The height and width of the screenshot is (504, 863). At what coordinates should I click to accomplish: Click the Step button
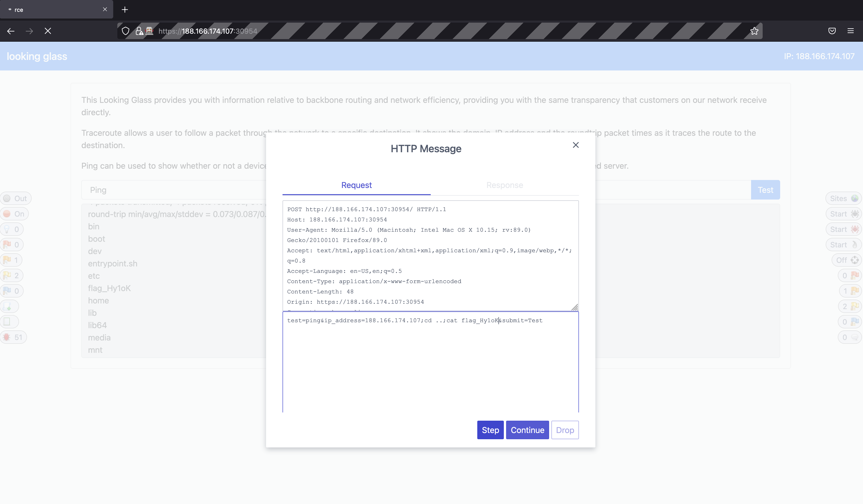coord(490,430)
